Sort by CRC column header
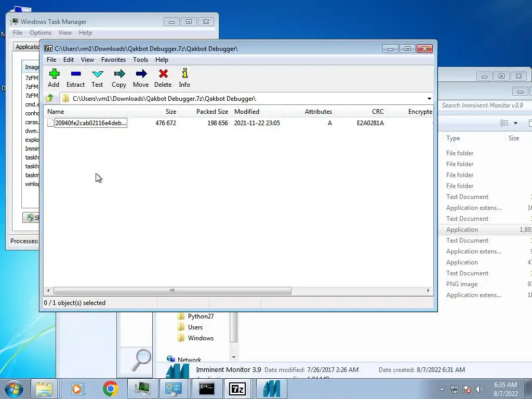 click(361, 112)
